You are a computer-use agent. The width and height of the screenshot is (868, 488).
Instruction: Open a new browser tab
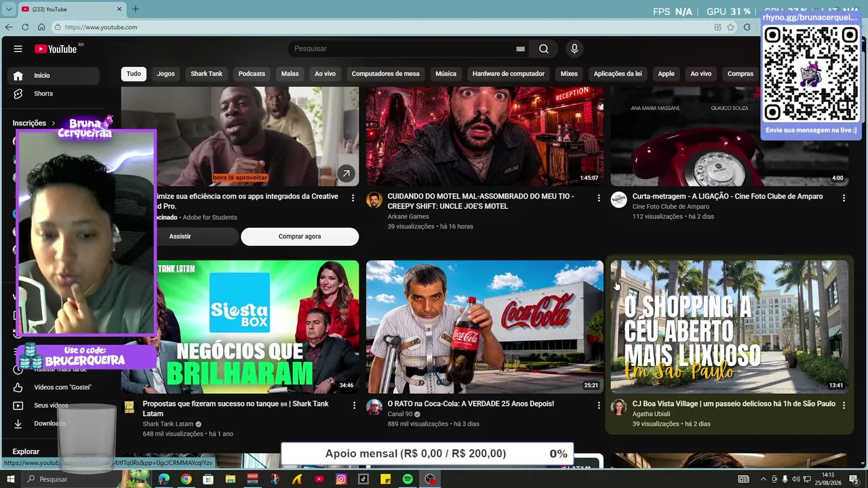click(x=136, y=9)
